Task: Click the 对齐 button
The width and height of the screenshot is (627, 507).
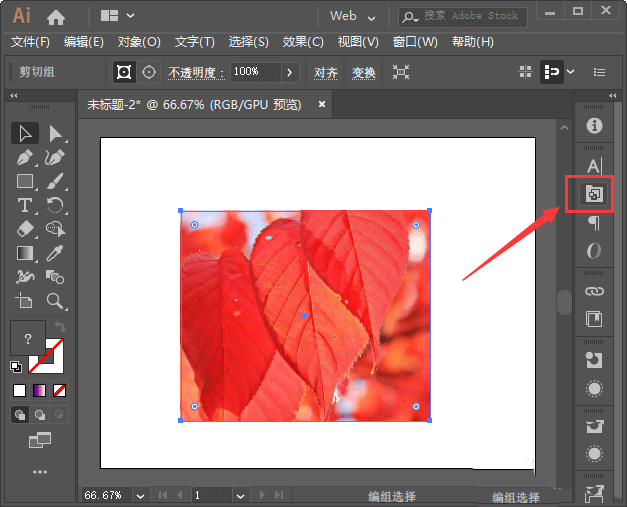Action: point(325,72)
